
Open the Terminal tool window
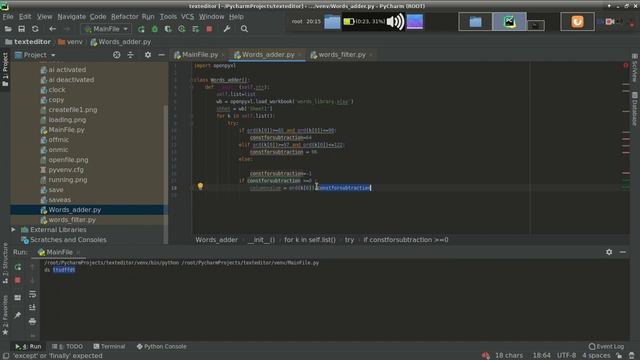[x=109, y=347]
